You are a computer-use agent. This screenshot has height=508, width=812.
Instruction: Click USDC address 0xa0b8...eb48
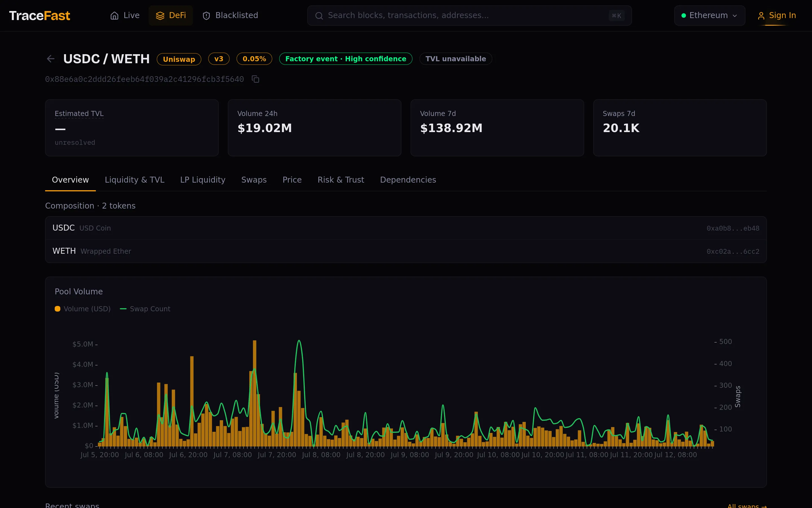pos(733,229)
